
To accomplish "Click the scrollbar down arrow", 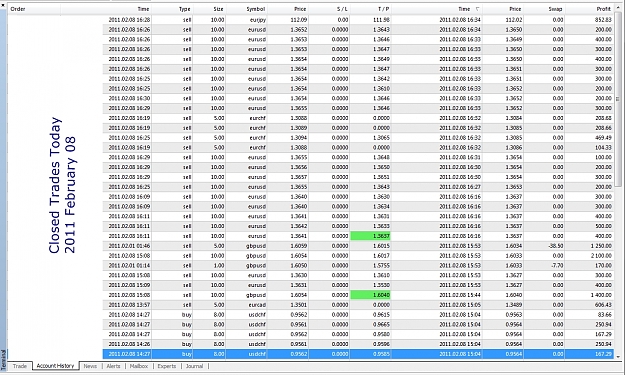I will pos(618,357).
